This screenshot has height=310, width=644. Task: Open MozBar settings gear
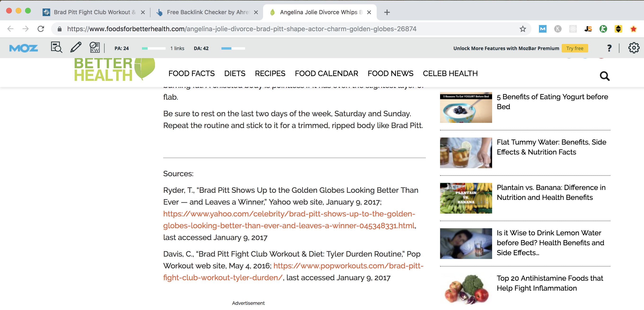(634, 48)
